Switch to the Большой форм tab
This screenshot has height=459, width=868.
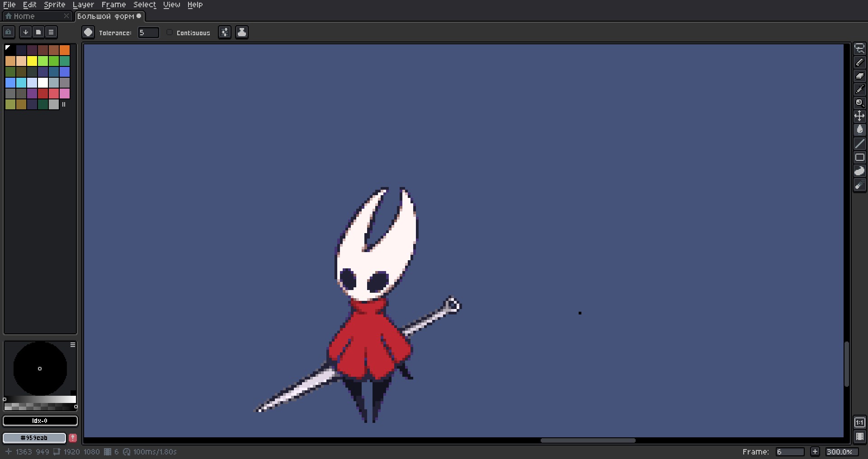[x=109, y=16]
